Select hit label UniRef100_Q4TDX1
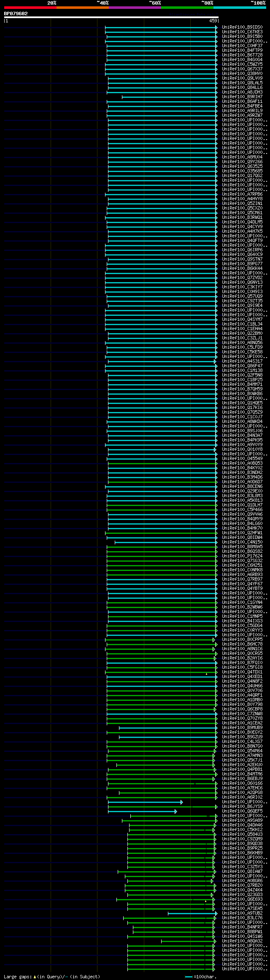This screenshot has height=980, width=270. 242,672
